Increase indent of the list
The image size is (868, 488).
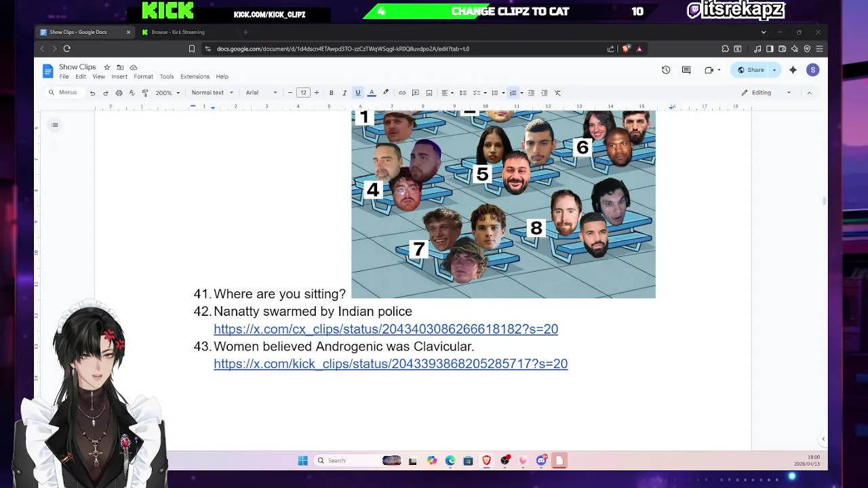pyautogui.click(x=544, y=93)
